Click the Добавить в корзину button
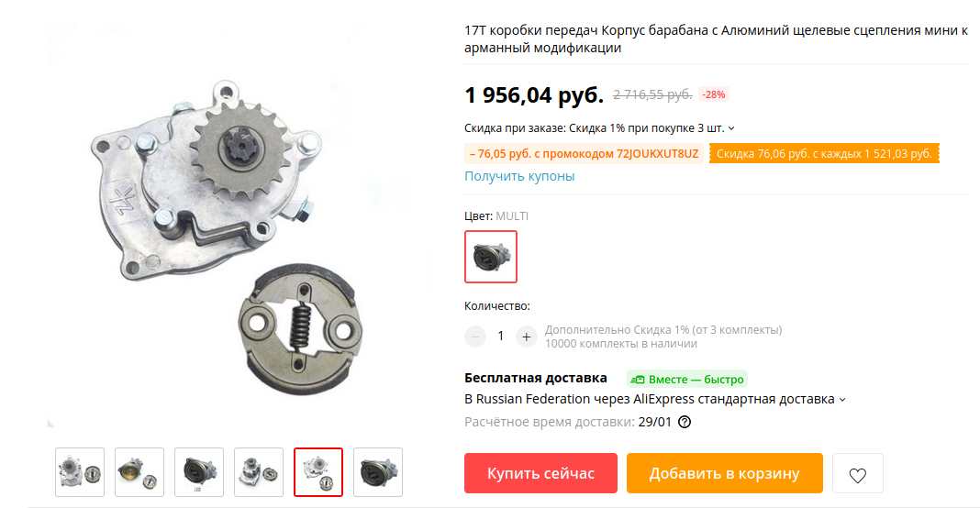The image size is (980, 508). click(x=724, y=474)
